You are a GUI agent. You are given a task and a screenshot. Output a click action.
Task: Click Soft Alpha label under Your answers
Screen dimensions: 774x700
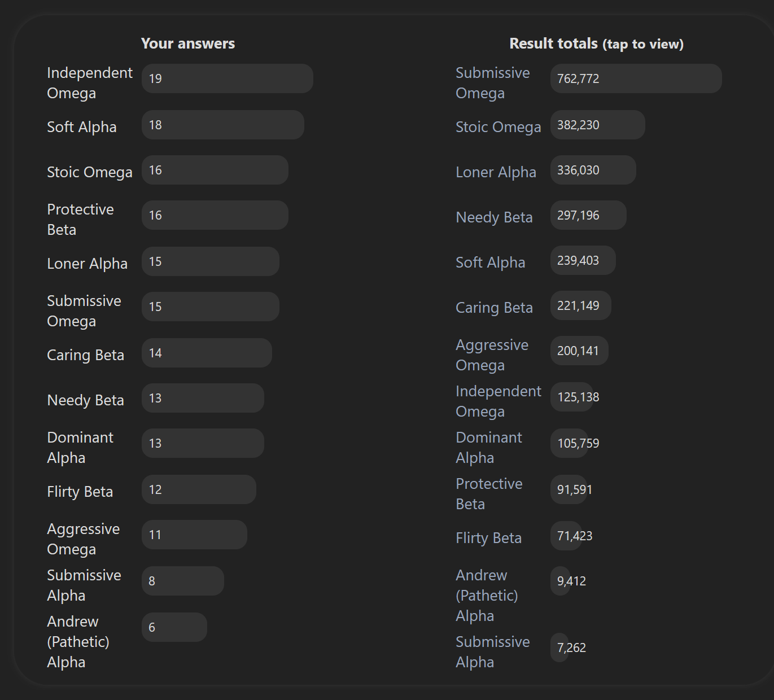(81, 127)
